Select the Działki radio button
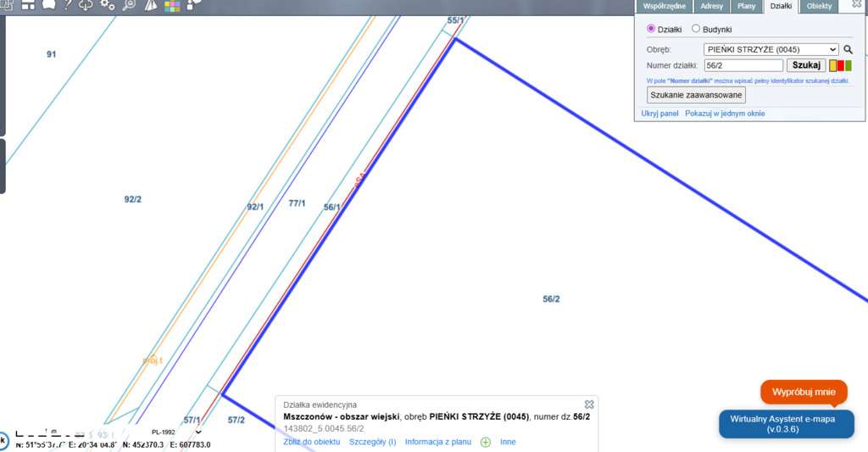The height and width of the screenshot is (452, 868). 650,28
